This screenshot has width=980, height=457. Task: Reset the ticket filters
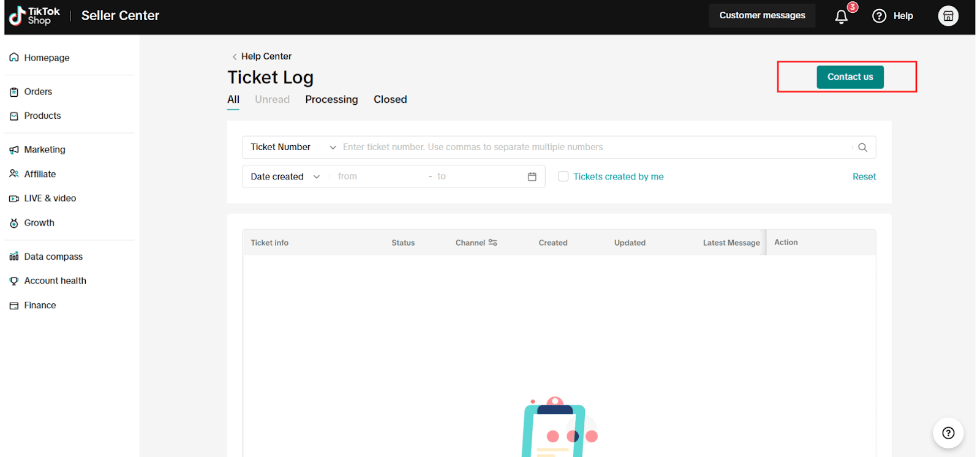click(864, 176)
